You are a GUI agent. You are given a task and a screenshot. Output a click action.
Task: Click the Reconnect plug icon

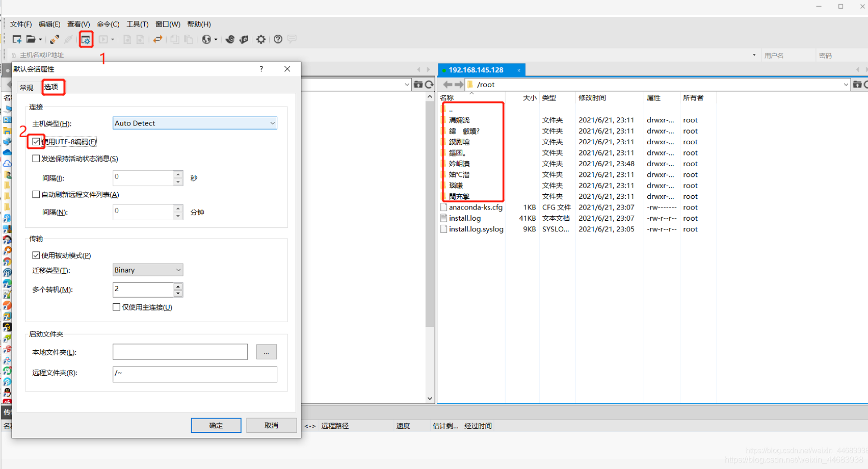pos(54,39)
